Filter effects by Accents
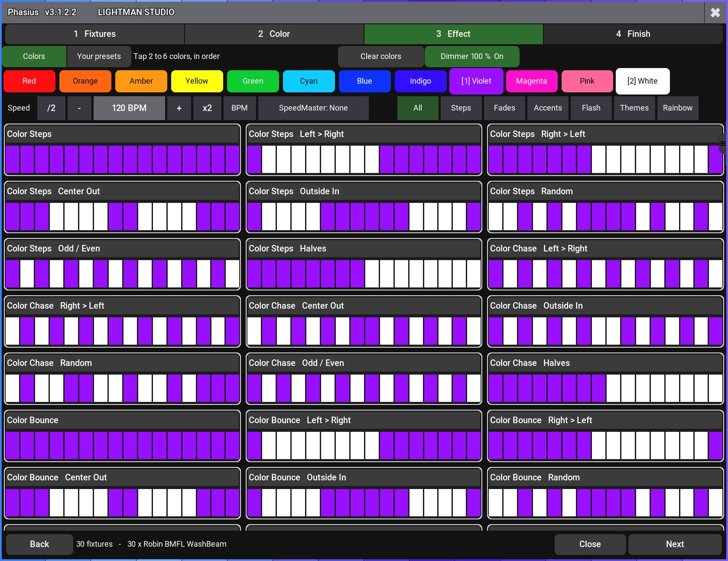728x561 pixels. point(548,108)
